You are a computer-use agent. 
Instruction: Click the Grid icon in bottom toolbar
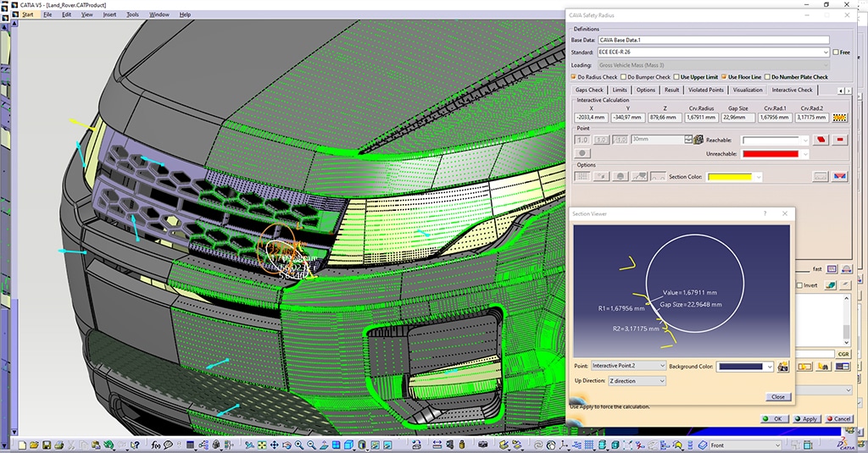[589, 445]
